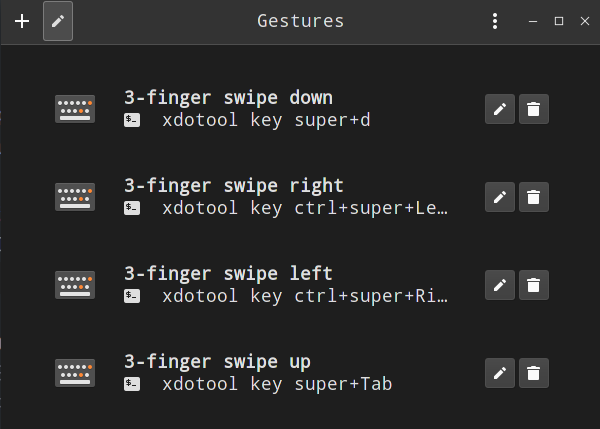Select the "3-finger swipe down" title
The image size is (600, 429).
(x=228, y=98)
